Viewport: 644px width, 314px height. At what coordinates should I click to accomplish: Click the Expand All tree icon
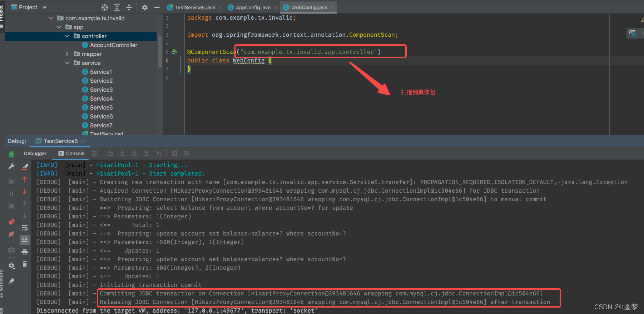[117, 7]
